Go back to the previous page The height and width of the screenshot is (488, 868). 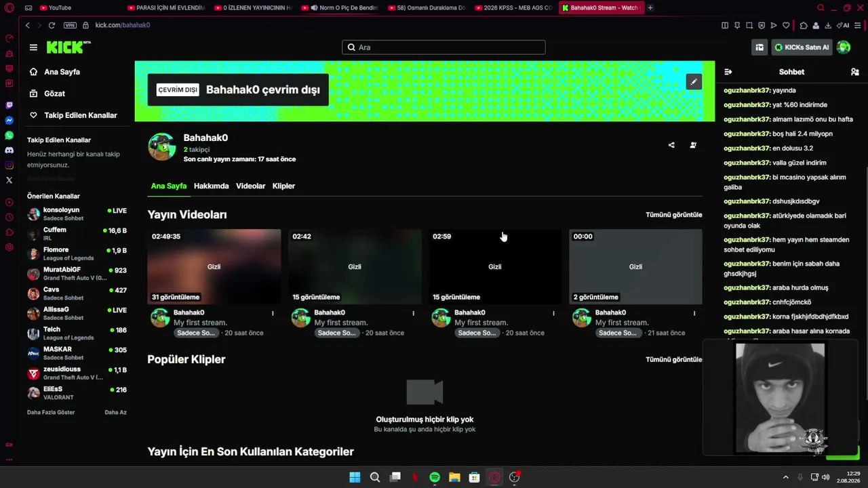(27, 25)
